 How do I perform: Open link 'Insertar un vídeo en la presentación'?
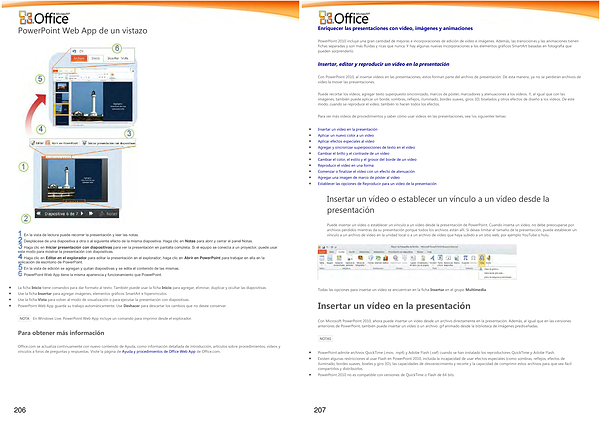click(x=347, y=129)
